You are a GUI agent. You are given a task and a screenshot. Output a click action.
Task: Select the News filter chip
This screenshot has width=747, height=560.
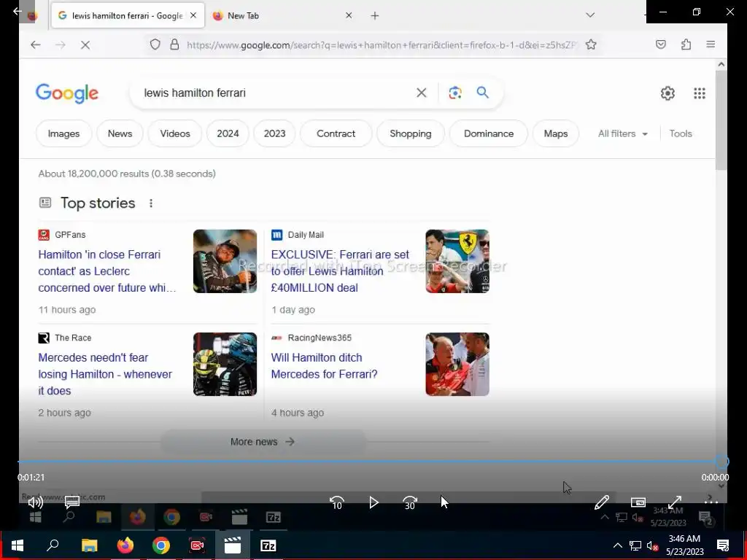pyautogui.click(x=120, y=134)
